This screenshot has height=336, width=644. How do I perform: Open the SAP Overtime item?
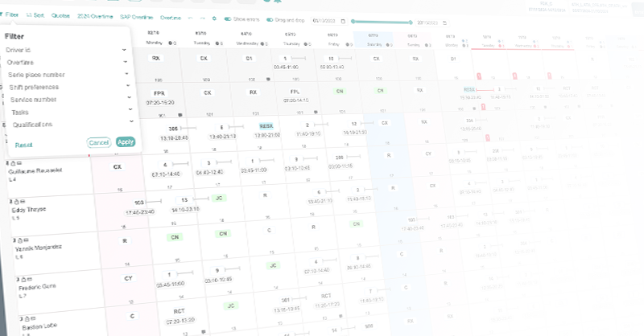click(x=136, y=17)
